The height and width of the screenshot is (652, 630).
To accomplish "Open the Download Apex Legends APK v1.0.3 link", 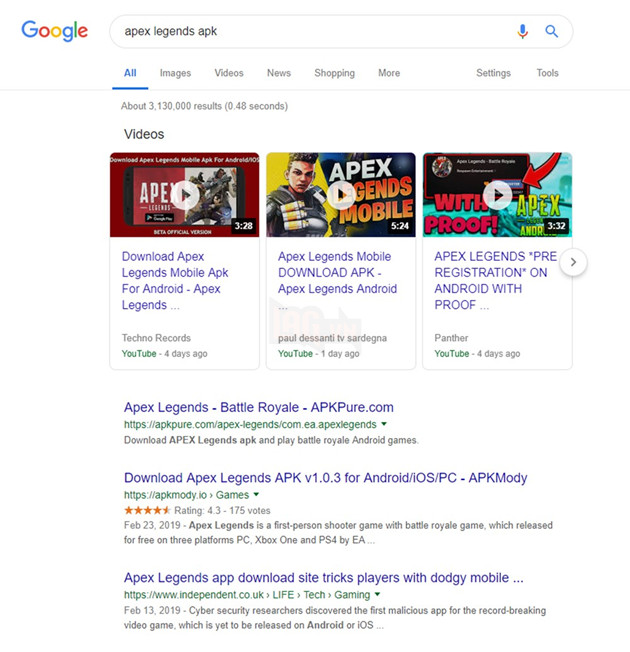I will 326,478.
